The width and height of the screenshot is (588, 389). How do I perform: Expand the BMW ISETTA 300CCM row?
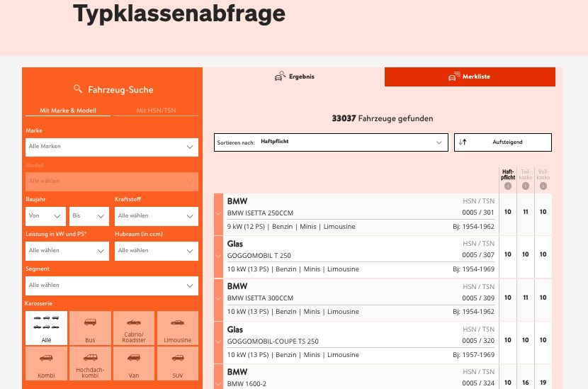click(x=218, y=299)
